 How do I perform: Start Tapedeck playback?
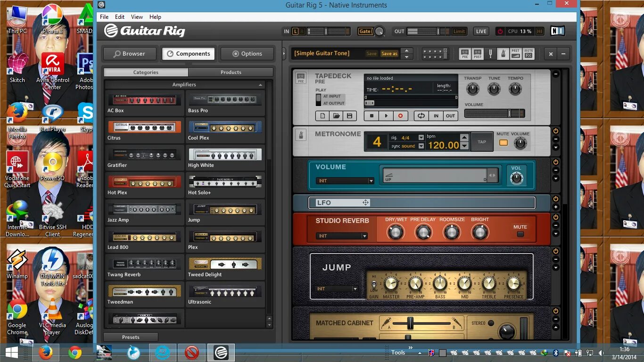[386, 115]
